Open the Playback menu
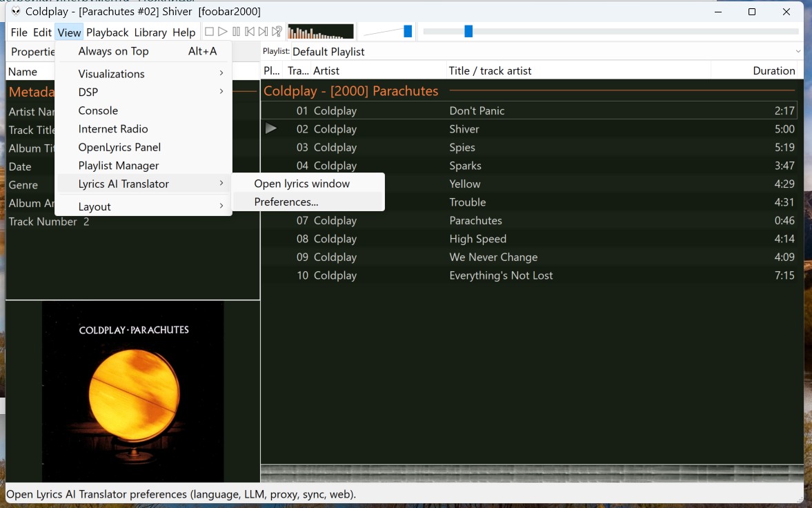 click(x=107, y=32)
